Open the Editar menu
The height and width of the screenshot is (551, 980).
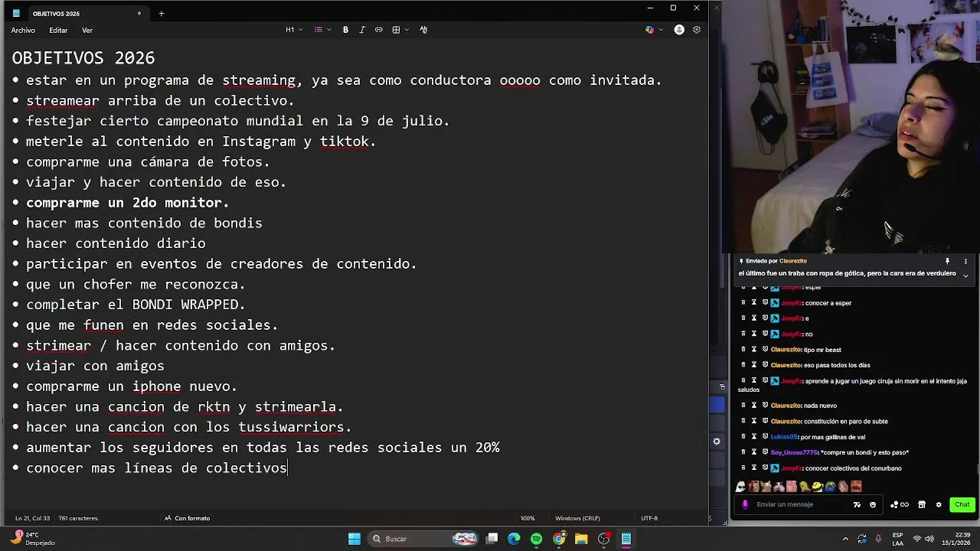tap(58, 30)
